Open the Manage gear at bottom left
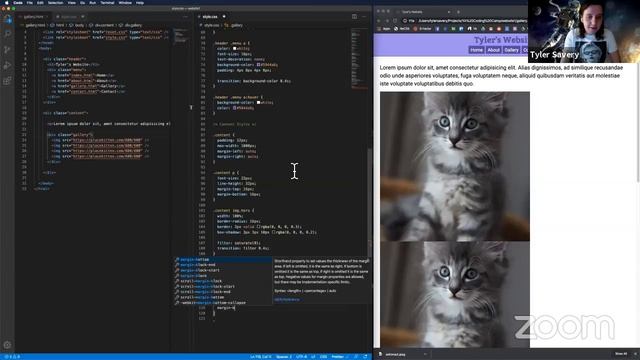This screenshot has height=360, width=640. [7, 345]
